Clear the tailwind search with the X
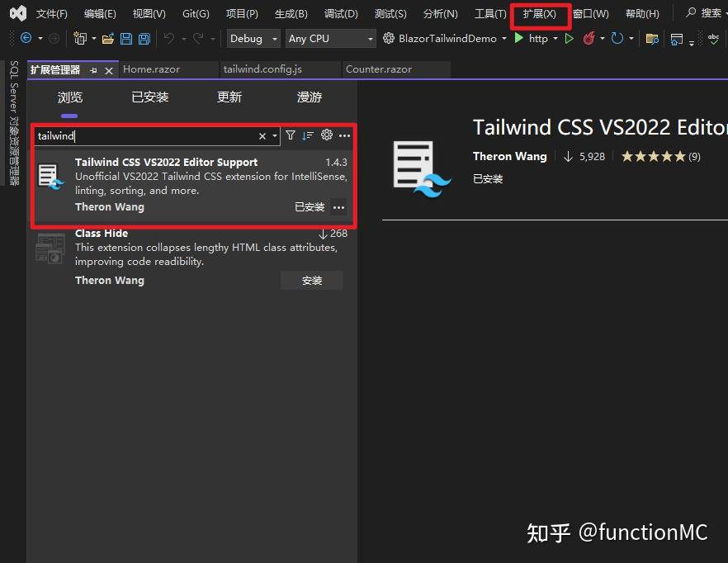This screenshot has width=728, height=563. [x=262, y=135]
